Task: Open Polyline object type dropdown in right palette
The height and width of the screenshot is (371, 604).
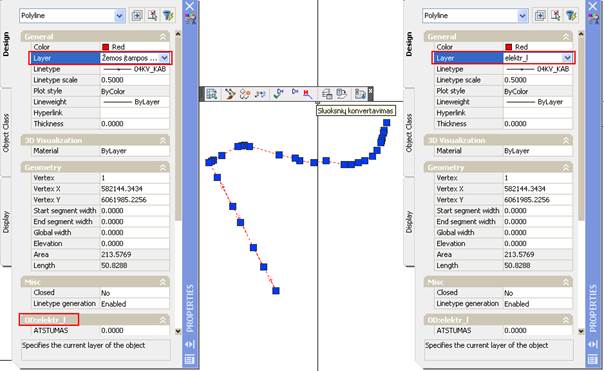Action: [x=522, y=16]
